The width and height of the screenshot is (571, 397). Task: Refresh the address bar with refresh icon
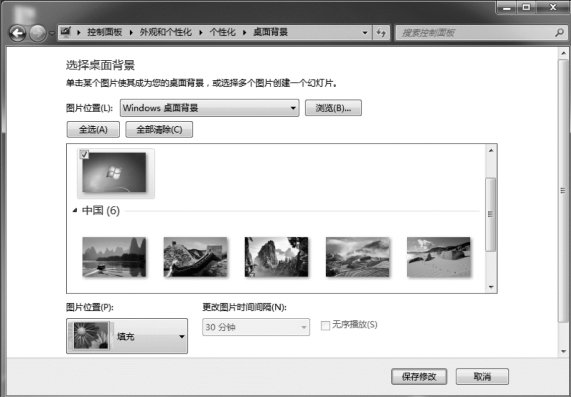coord(381,33)
